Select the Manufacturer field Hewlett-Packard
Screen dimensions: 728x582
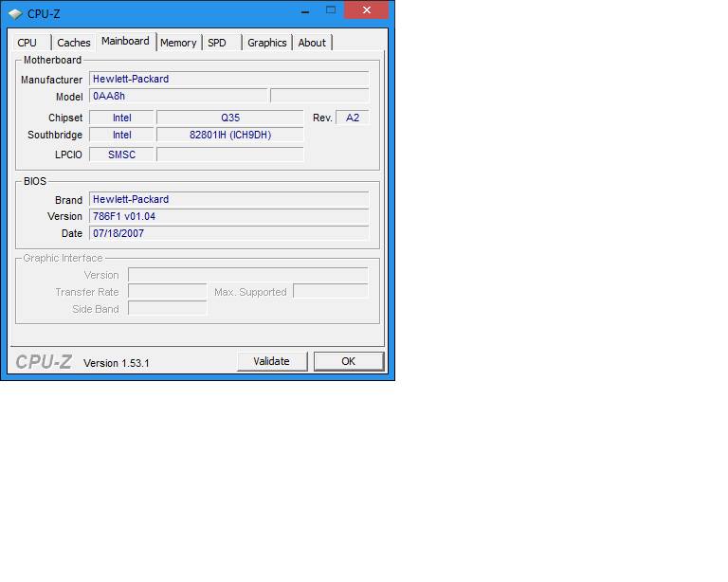tap(228, 79)
